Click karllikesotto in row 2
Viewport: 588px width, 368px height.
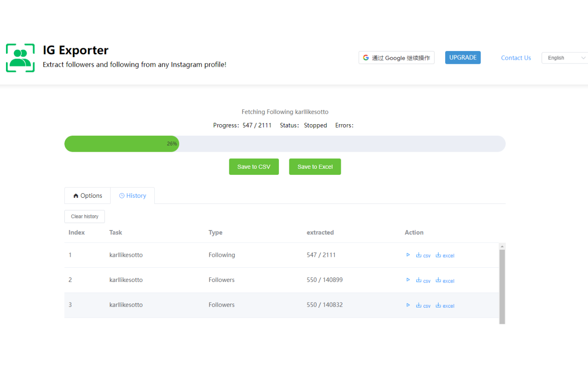(x=126, y=280)
